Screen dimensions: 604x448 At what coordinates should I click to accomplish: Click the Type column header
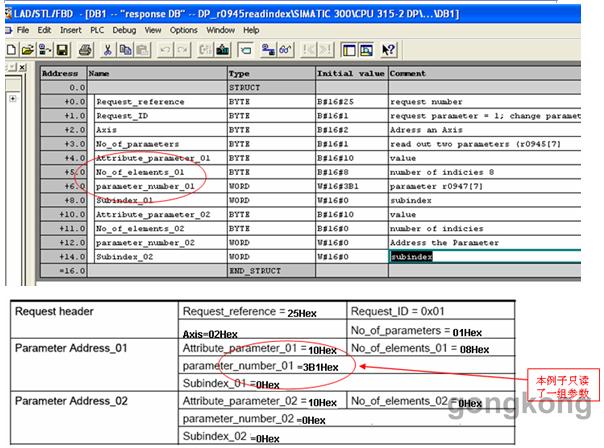271,73
